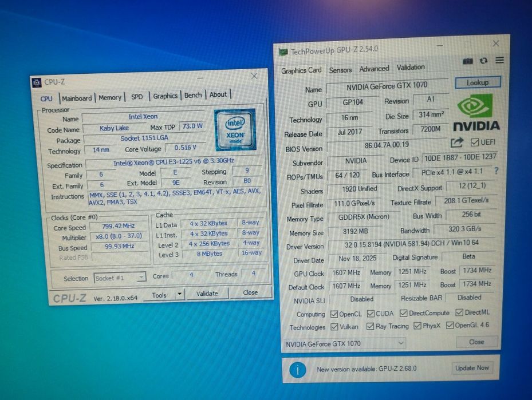The width and height of the screenshot is (532, 400).
Task: Switch to the CPU tab in CPU-Z
Action: point(46,98)
